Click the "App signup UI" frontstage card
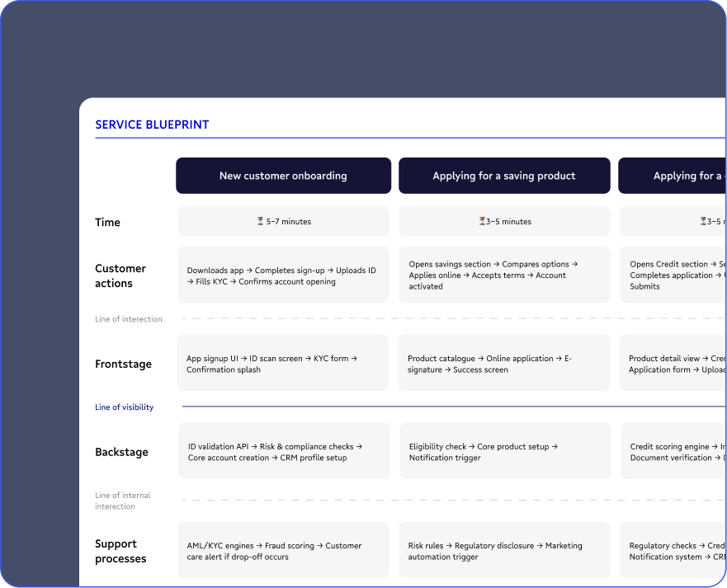Viewport: 727px width, 588px height. click(283, 364)
